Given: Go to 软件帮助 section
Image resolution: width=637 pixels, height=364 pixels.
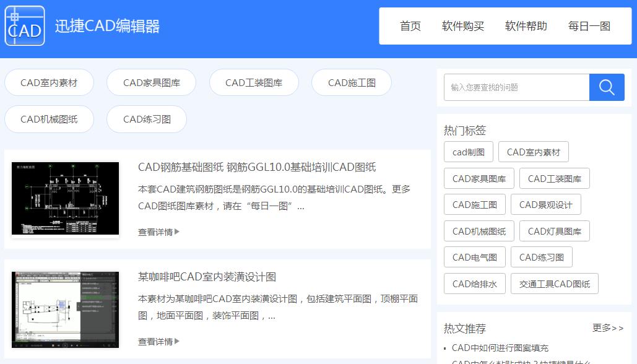Looking at the screenshot, I should pyautogui.click(x=526, y=26).
